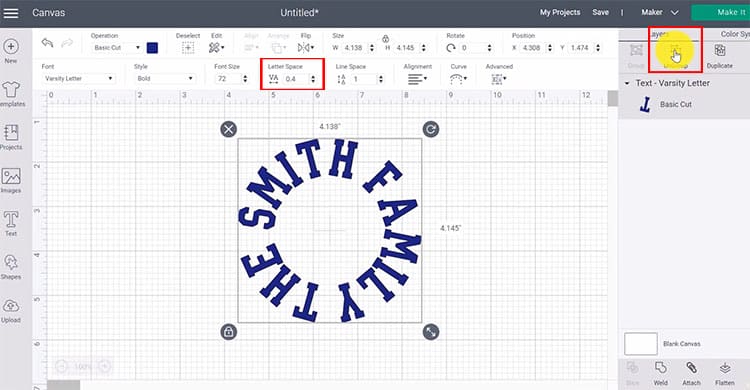750x390 pixels.
Task: Click the Weld tool
Action: click(x=661, y=374)
